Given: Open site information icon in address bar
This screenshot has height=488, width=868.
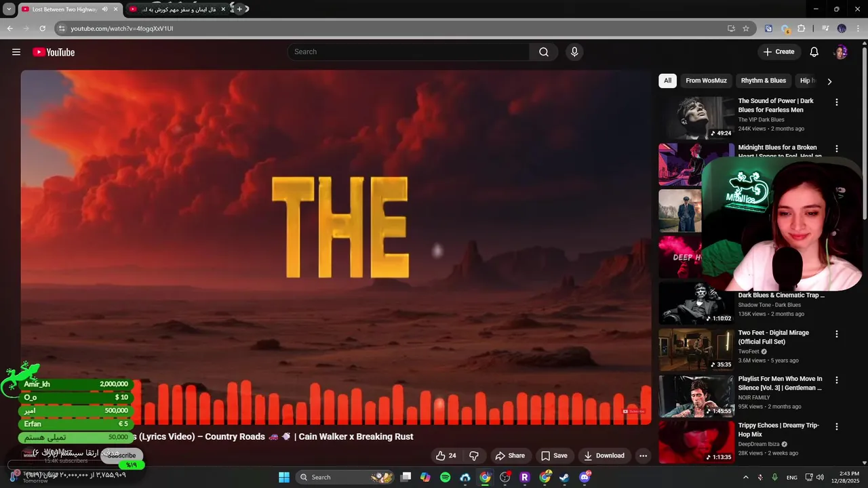Looking at the screenshot, I should (62, 28).
